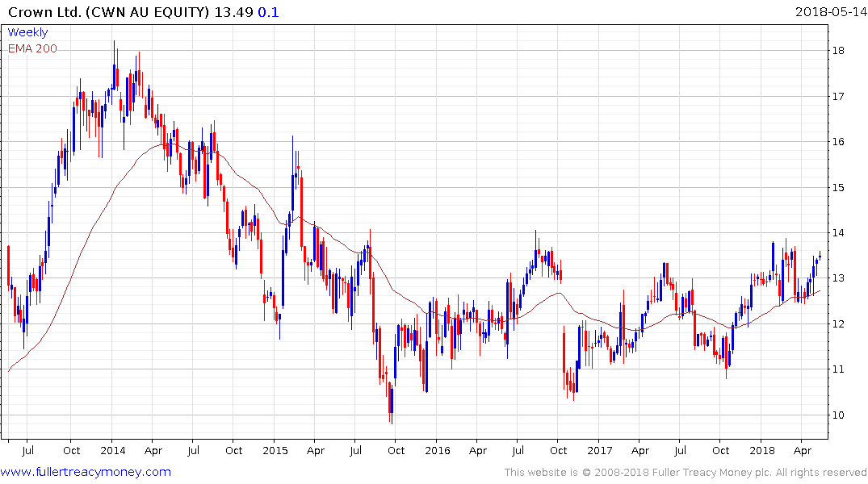The height and width of the screenshot is (484, 868).
Task: Click the 2015 label on time axis
Action: [x=275, y=450]
